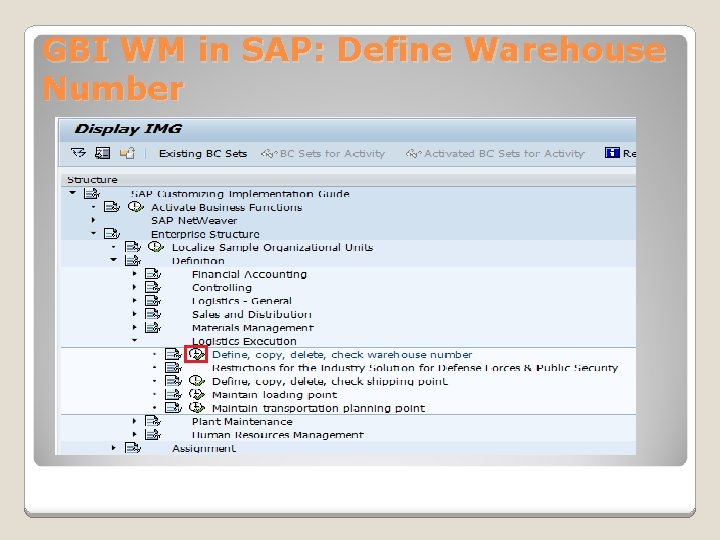Screen dimensions: 720x540
Task: Select 'Define, copy, delete, check warehouse number' text
Action: pos(342,354)
